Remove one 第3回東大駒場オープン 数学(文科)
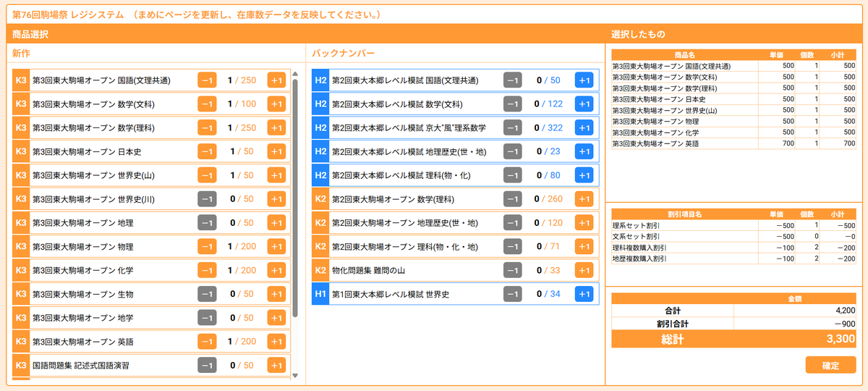This screenshot has width=868, height=391. point(207,104)
